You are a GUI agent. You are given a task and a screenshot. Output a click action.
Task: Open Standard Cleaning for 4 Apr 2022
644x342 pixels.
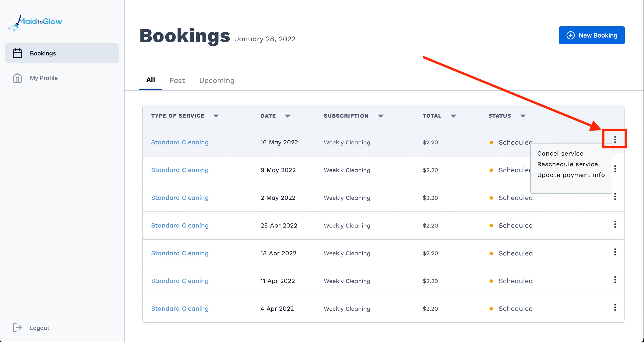(180, 309)
